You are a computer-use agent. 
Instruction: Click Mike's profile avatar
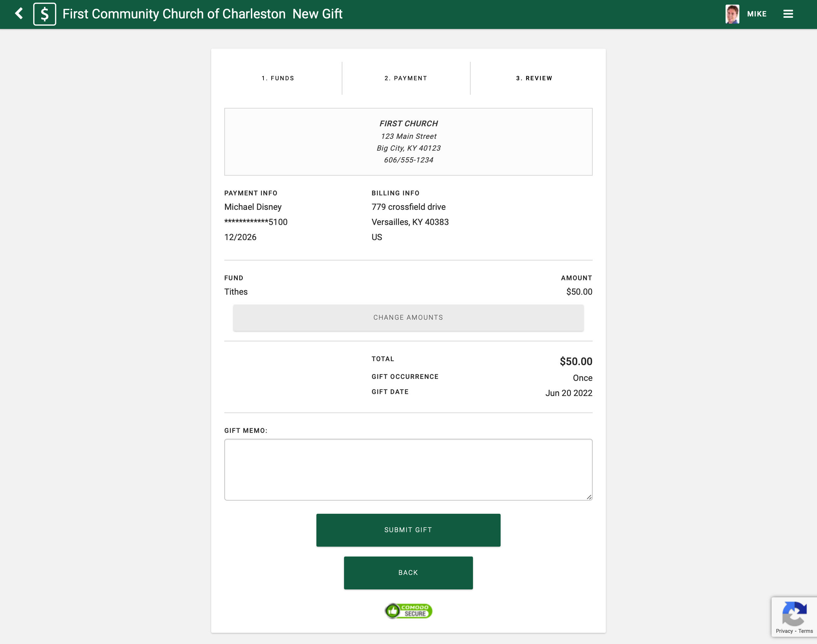click(732, 14)
